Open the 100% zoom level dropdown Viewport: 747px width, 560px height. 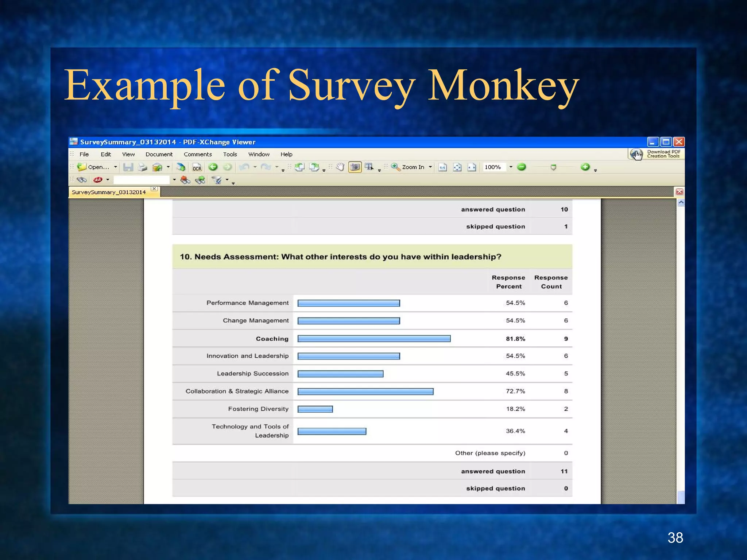click(511, 167)
